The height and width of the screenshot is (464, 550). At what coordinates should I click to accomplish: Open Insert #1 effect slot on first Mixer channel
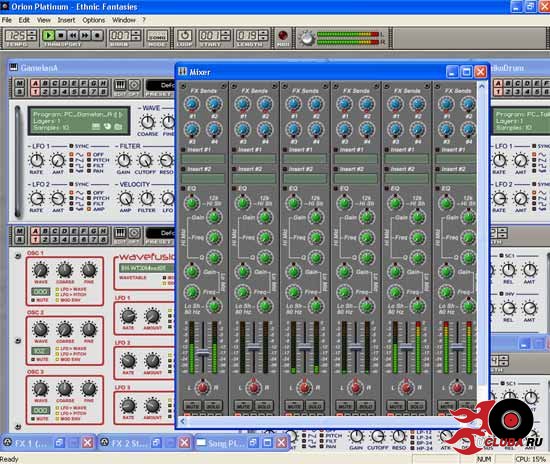point(203,159)
